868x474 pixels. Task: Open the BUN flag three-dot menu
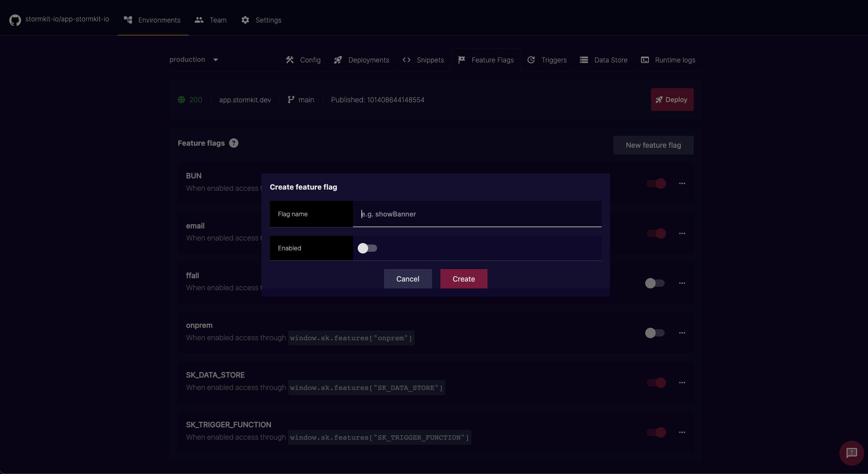tap(682, 183)
